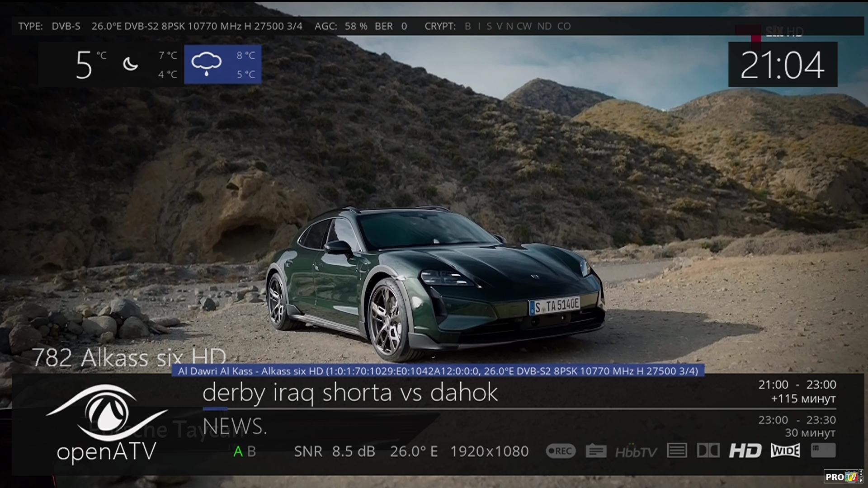Click the moon night weather icon
Image resolution: width=868 pixels, height=488 pixels.
pyautogui.click(x=131, y=64)
